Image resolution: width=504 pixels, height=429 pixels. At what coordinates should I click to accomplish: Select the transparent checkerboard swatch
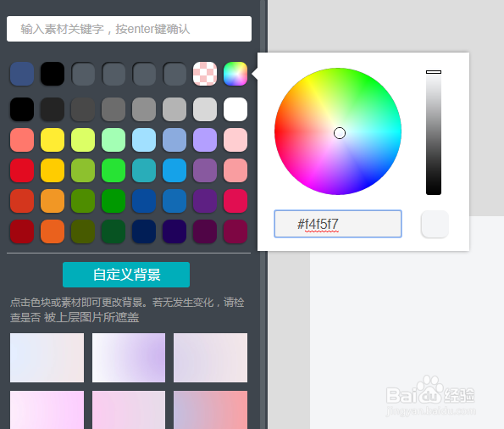[205, 74]
